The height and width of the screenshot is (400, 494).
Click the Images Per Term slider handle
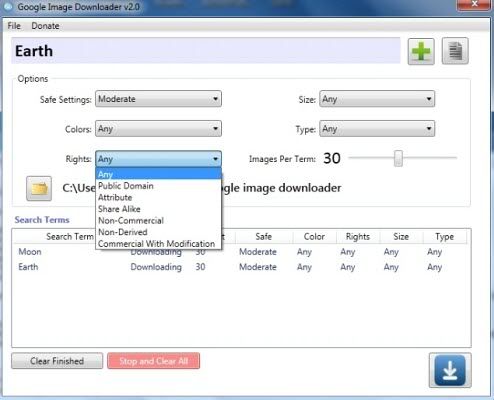pyautogui.click(x=398, y=158)
